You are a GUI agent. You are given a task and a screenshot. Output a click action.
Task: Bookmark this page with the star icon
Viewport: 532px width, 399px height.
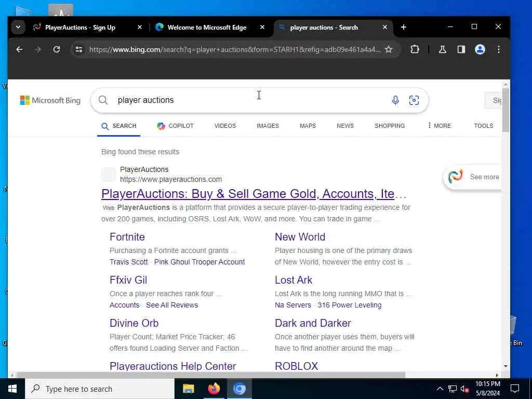(x=389, y=49)
